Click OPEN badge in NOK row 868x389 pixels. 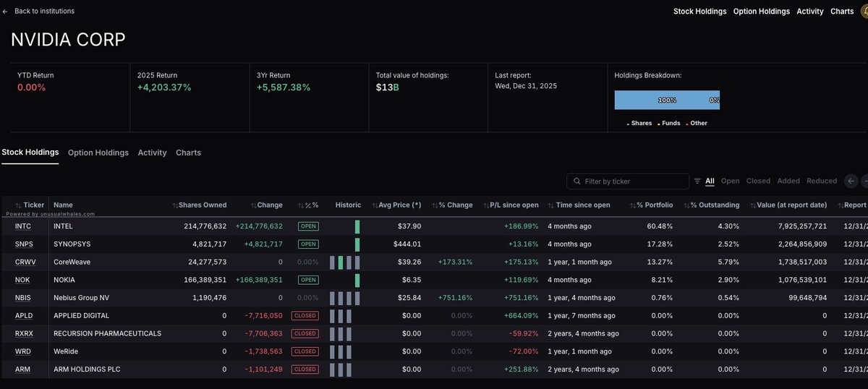click(x=308, y=280)
